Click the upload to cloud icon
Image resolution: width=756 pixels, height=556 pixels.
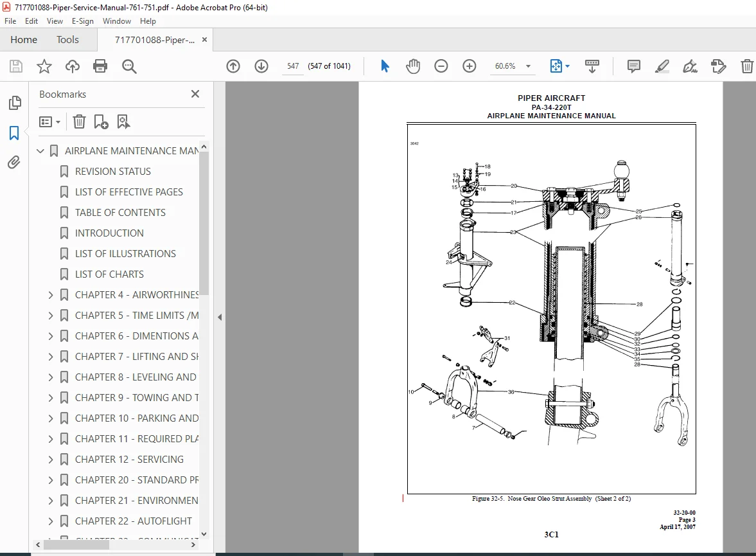(73, 66)
